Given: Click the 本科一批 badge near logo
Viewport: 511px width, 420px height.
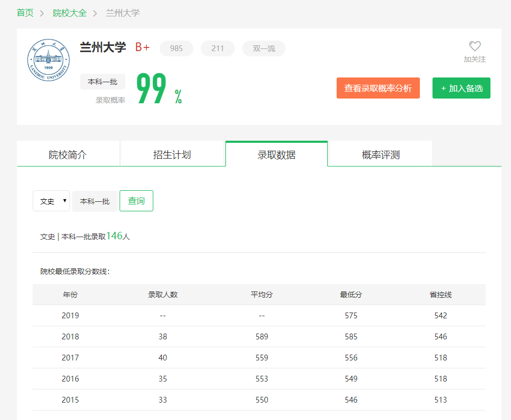Looking at the screenshot, I should (x=103, y=82).
